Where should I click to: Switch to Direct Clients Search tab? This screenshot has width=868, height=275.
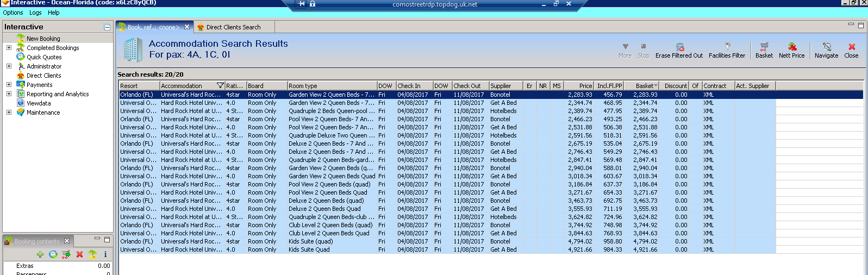pos(233,27)
